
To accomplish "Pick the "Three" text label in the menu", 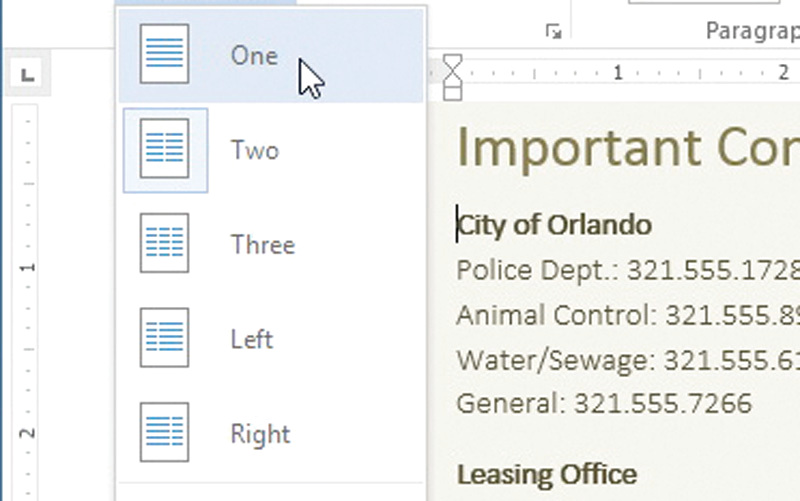I will coord(262,245).
